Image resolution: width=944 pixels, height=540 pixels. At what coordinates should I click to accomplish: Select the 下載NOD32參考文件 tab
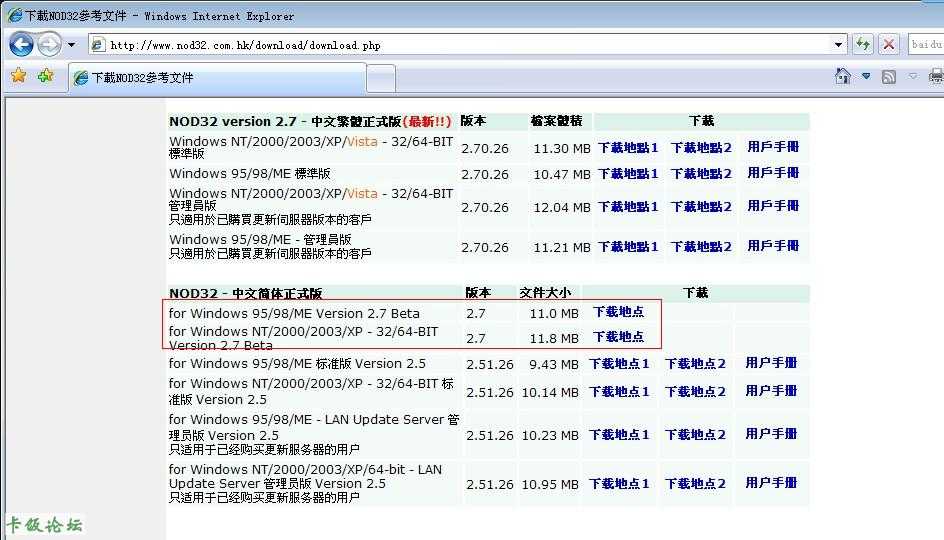217,78
